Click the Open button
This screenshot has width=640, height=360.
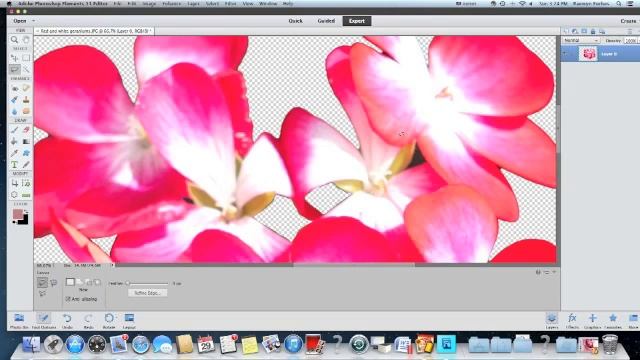[20, 21]
